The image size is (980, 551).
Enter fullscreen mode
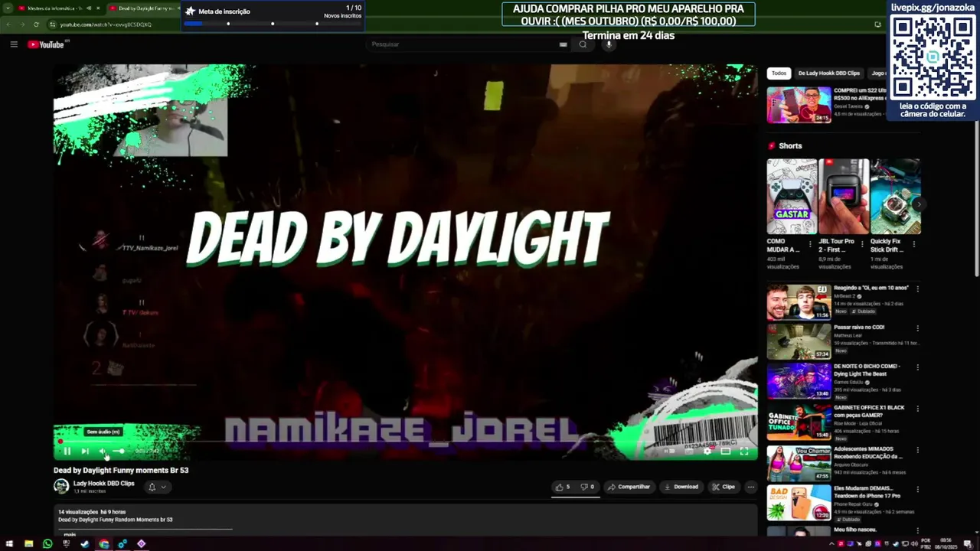click(743, 451)
